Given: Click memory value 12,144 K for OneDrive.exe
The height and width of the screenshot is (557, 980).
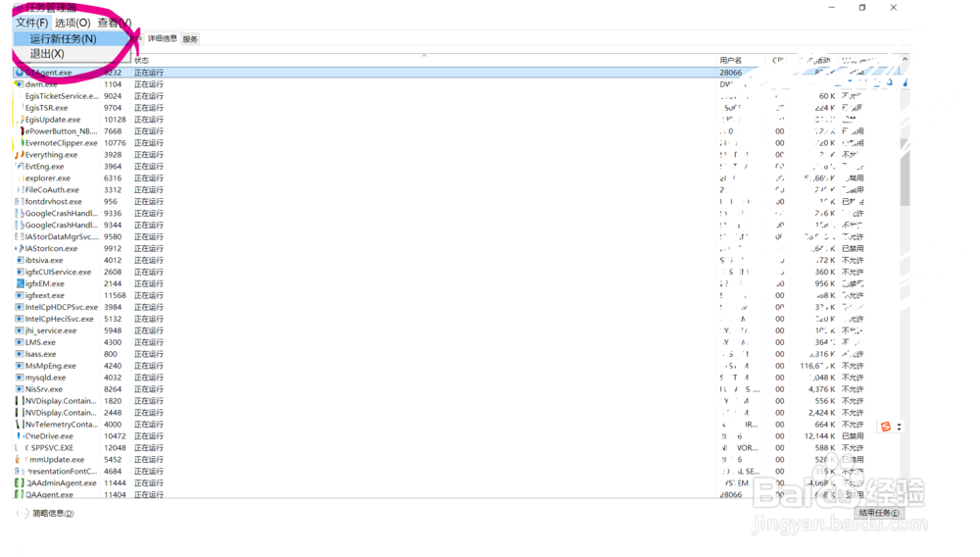Looking at the screenshot, I should pos(819,435).
